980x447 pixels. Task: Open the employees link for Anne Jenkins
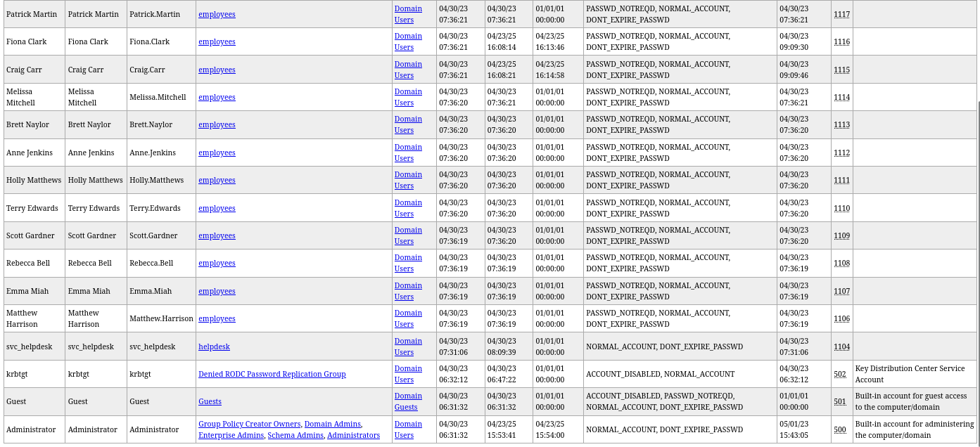(x=217, y=153)
